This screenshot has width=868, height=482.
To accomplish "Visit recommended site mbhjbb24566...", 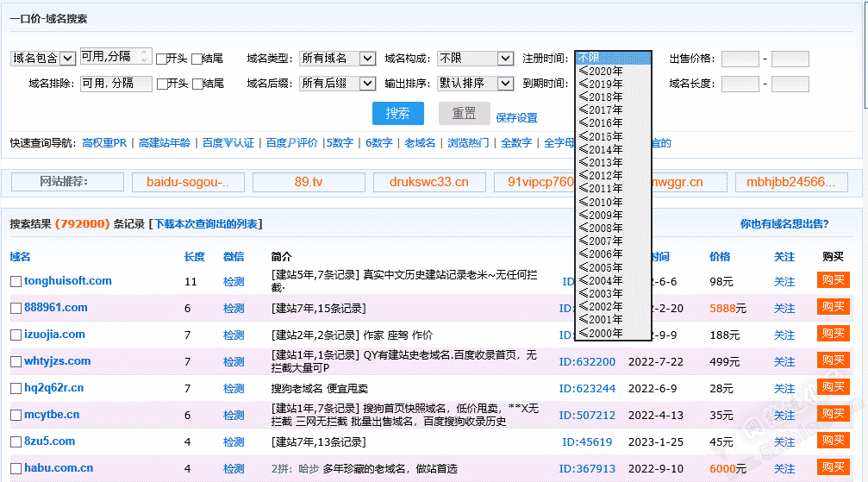I will click(x=791, y=182).
